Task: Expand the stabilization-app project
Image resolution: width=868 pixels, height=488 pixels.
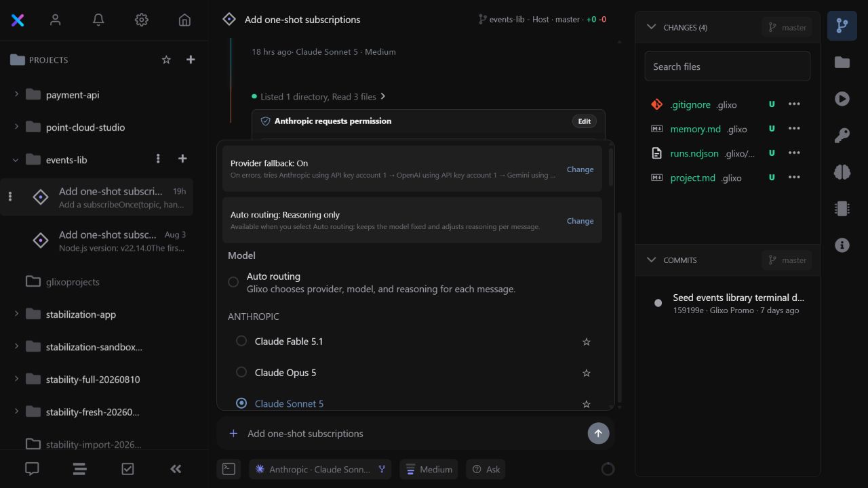Action: point(16,314)
